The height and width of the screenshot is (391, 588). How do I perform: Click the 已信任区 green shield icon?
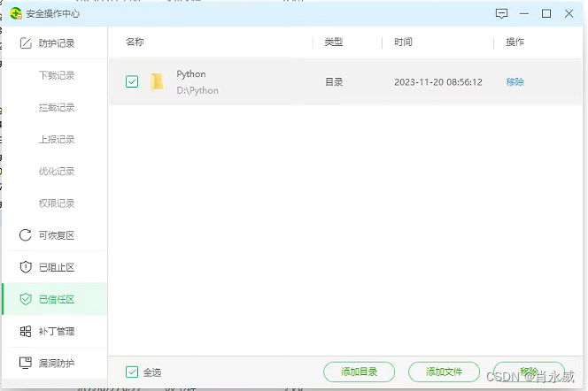coord(25,299)
